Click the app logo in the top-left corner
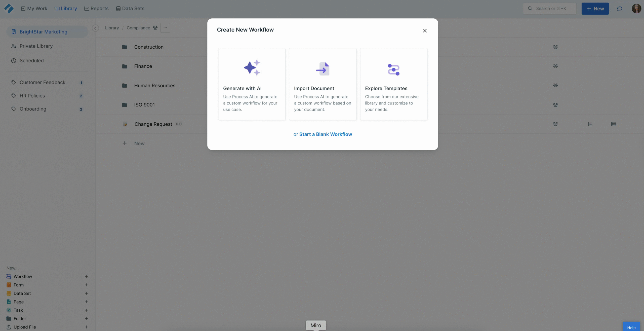 click(x=9, y=8)
